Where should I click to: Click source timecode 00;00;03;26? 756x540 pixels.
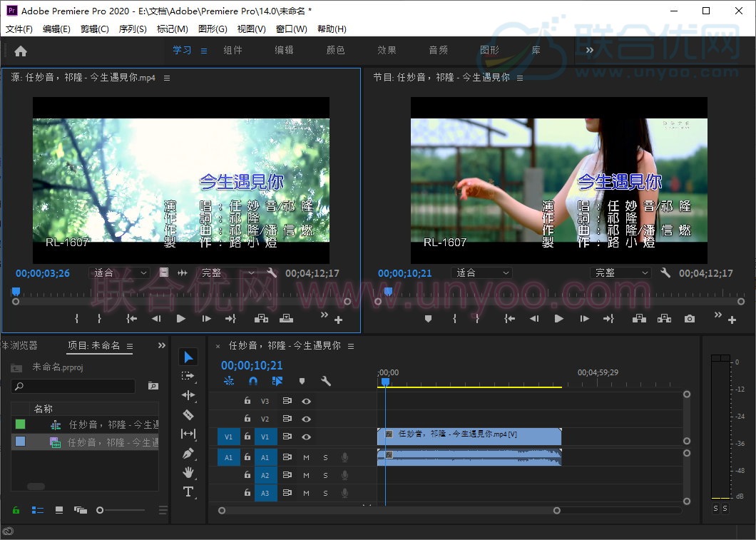click(x=42, y=273)
